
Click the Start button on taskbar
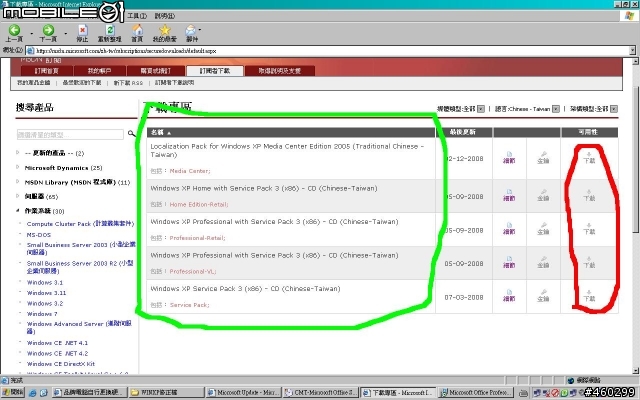point(12,393)
